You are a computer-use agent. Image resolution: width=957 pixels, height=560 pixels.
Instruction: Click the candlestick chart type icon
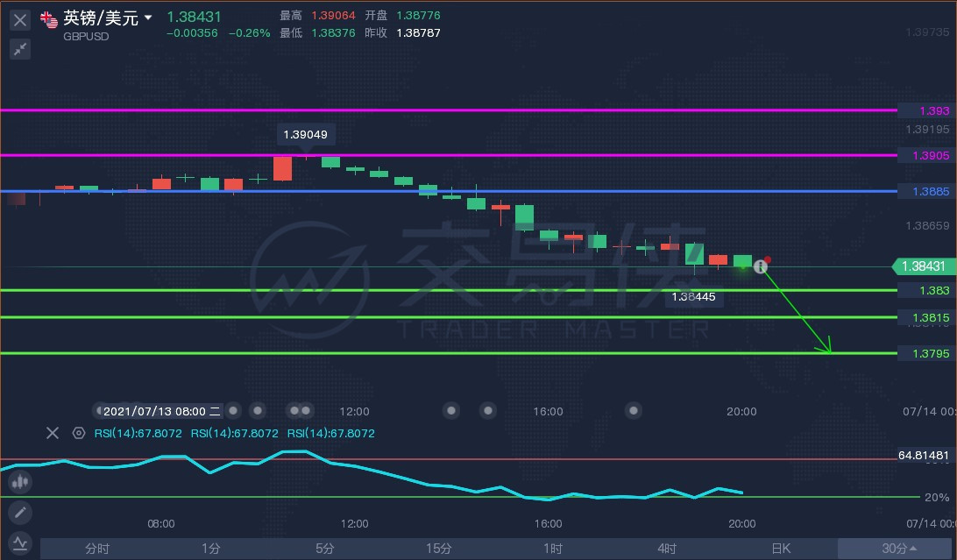pos(20,482)
